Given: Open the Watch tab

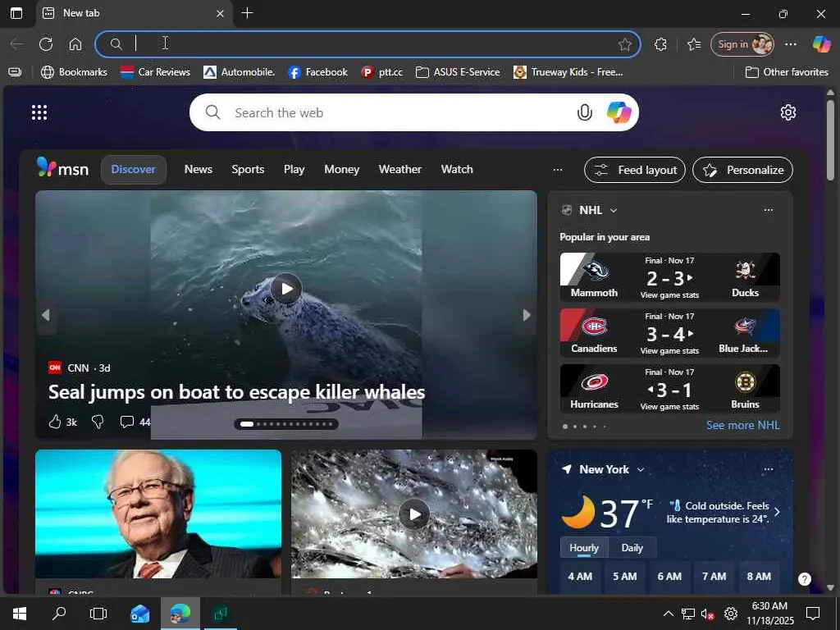Looking at the screenshot, I should pos(457,169).
